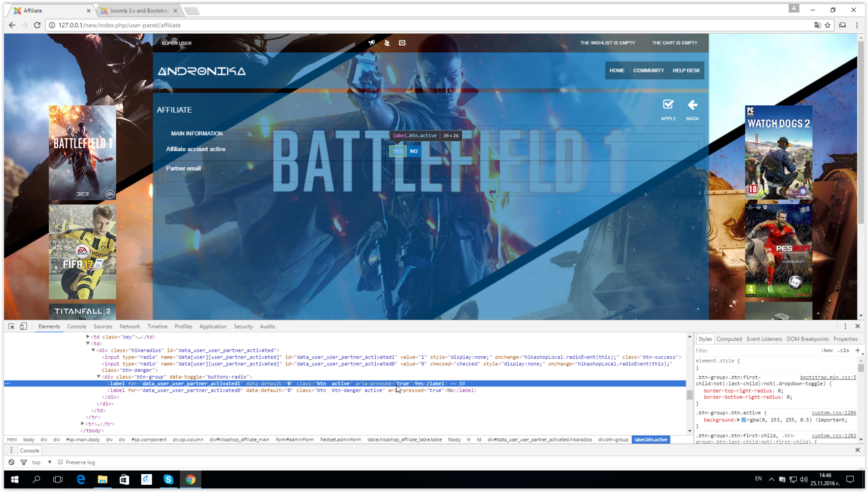Select Yes for Affiliate account active
Viewport: 868px width, 492px height.
398,151
